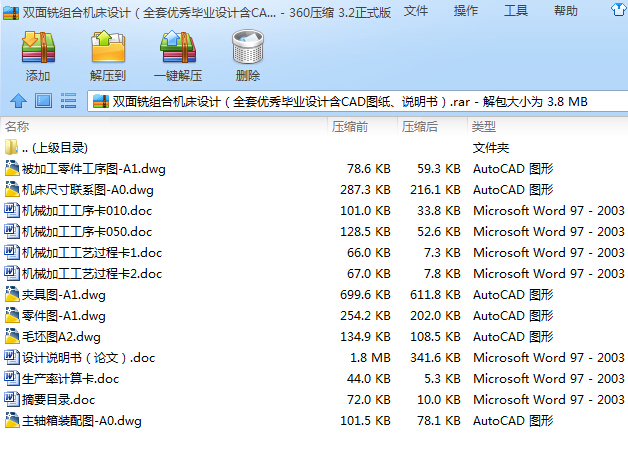Select the .. (上级目录) row

point(314,147)
